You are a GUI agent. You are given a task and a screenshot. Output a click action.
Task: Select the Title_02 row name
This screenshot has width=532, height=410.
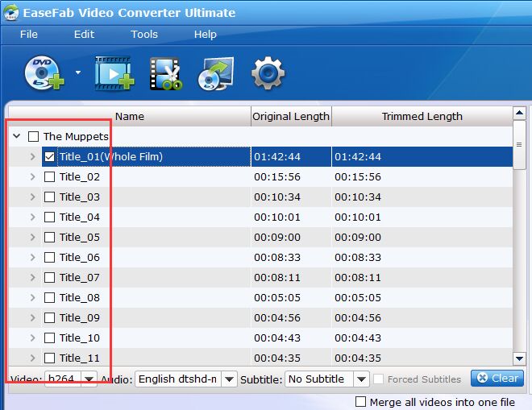point(80,176)
